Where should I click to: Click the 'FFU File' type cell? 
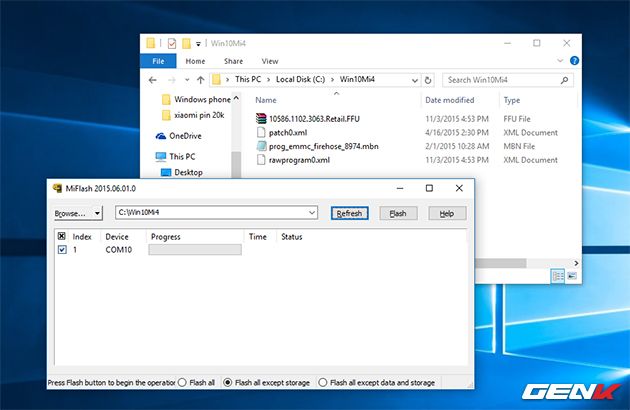pos(517,119)
